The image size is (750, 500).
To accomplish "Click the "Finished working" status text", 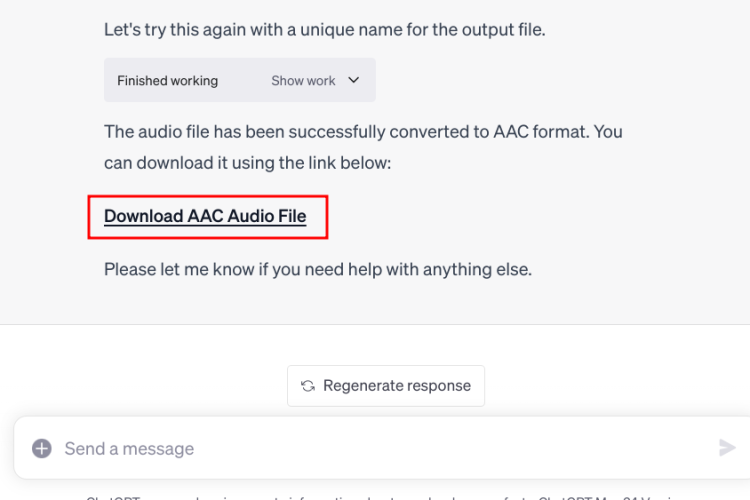I will [x=167, y=81].
